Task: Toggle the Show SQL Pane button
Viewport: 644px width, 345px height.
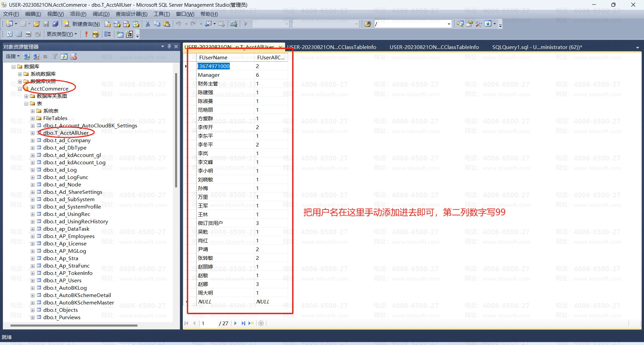Action: pyautogui.click(x=29, y=34)
